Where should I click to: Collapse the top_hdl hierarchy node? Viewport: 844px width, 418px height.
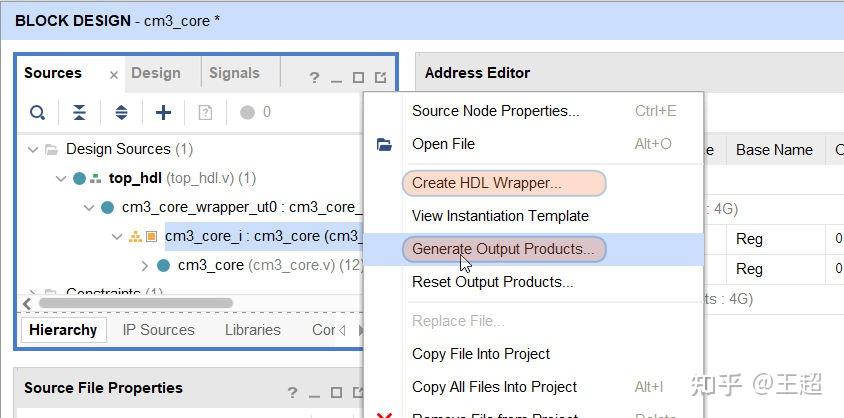[61, 179]
